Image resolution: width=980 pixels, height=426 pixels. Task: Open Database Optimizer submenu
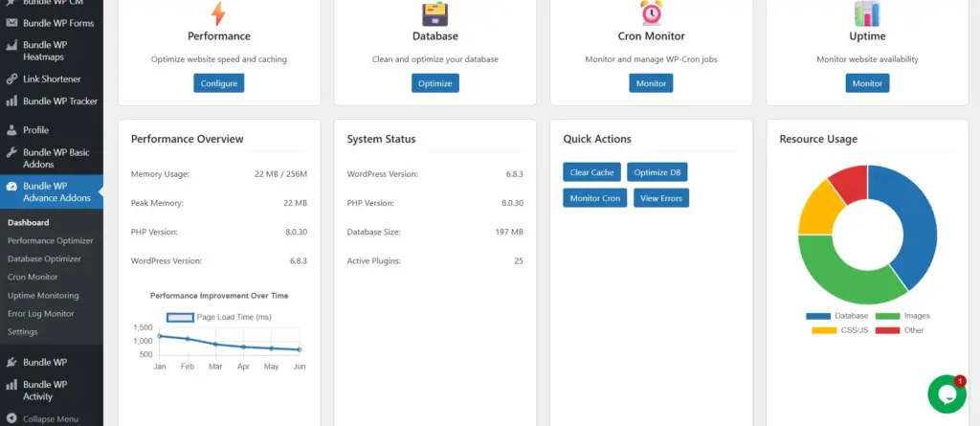tap(44, 259)
